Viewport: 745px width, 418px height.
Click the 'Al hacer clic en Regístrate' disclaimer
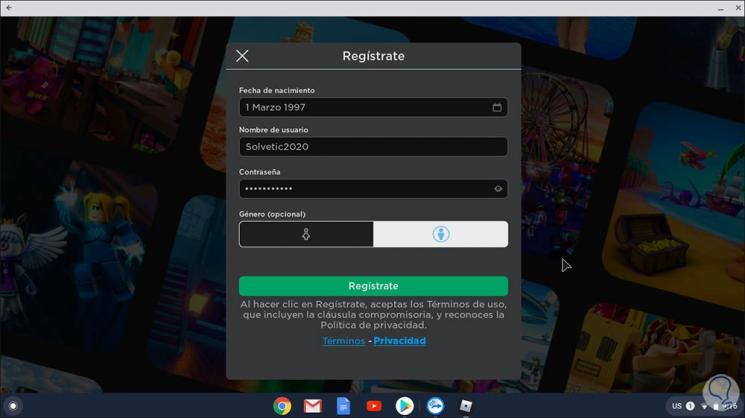(x=373, y=314)
